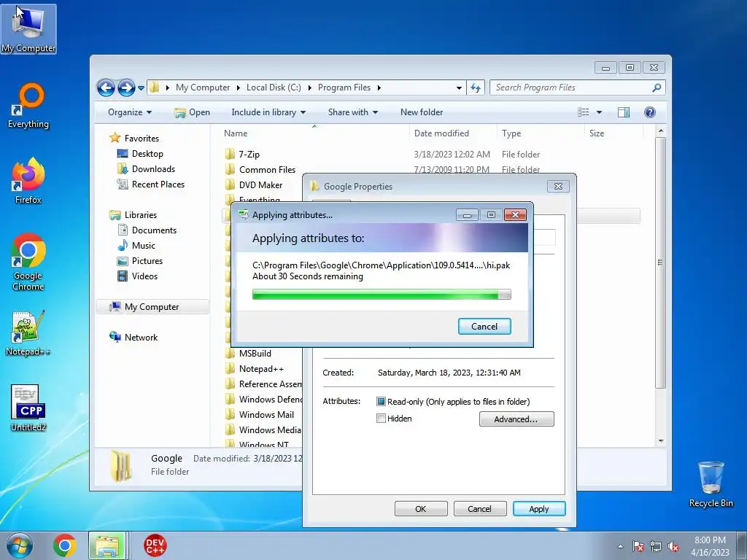Open Documents library
Screen dimensions: 747x560
coord(147,230)
